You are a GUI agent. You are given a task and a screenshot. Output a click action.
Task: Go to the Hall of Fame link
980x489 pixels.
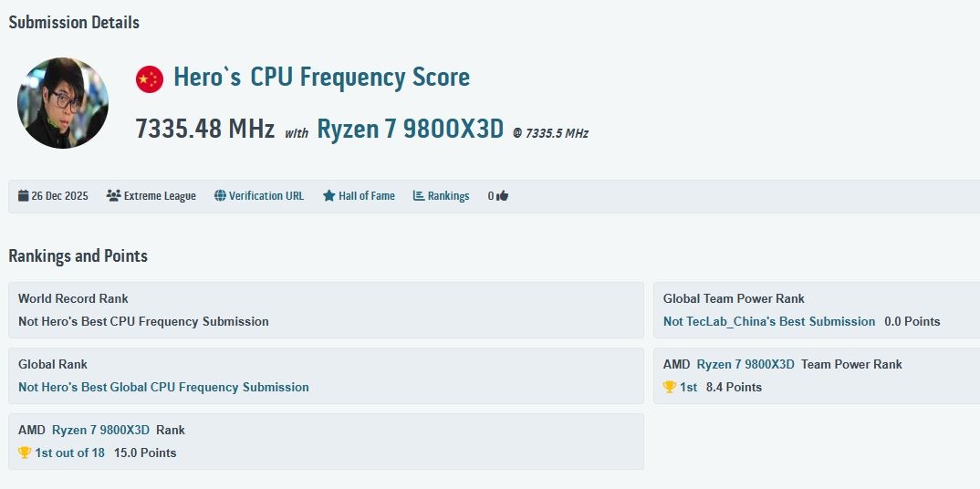(366, 196)
